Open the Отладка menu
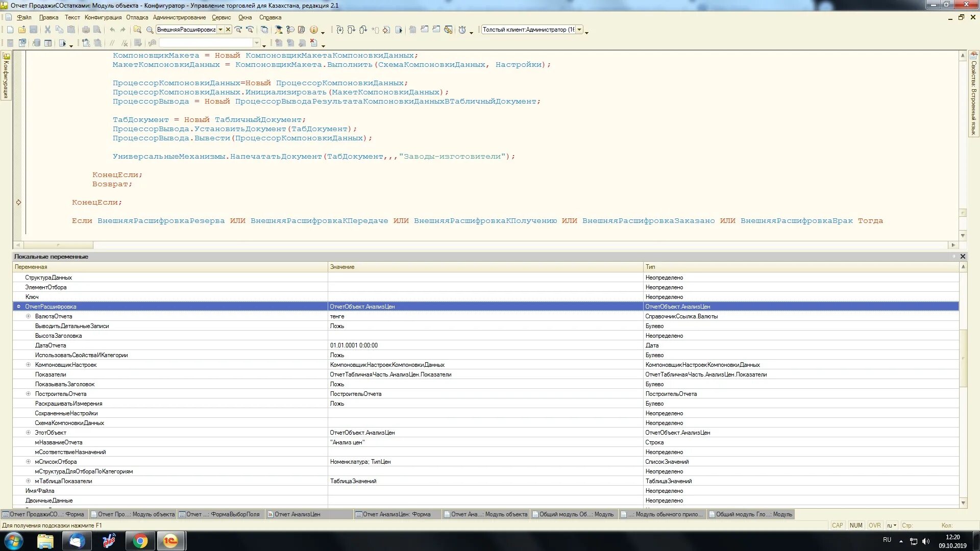Image resolution: width=980 pixels, height=551 pixels. 137,17
